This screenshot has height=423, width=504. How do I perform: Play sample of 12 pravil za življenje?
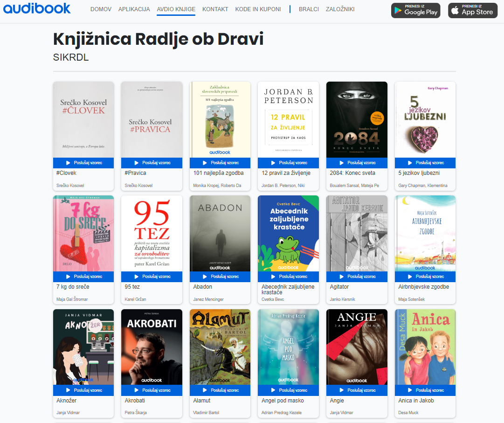288,163
